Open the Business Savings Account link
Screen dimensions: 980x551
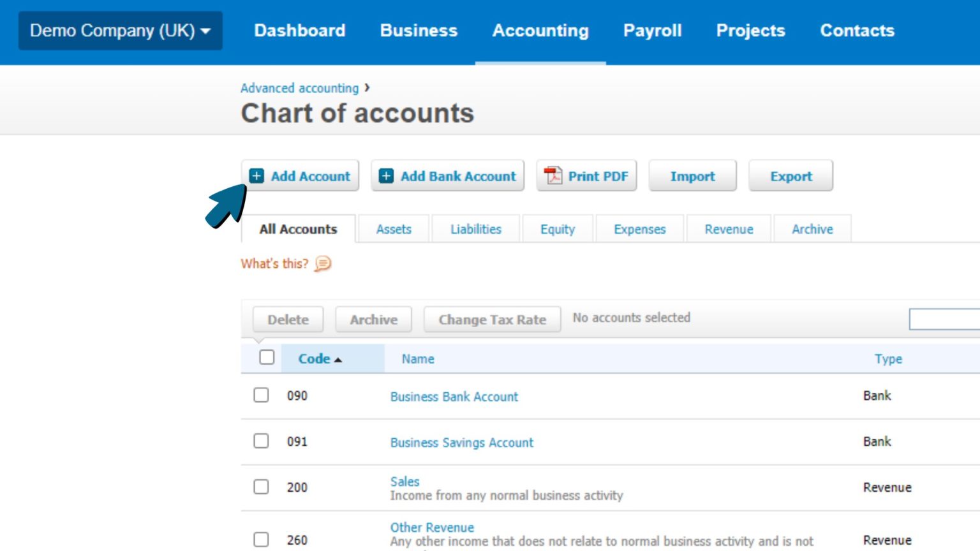pos(461,442)
